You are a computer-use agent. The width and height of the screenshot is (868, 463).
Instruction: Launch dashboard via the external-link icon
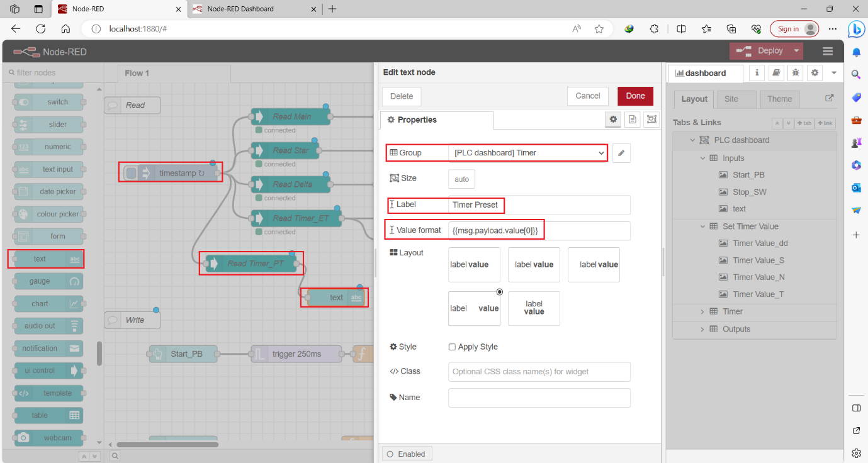coord(828,99)
